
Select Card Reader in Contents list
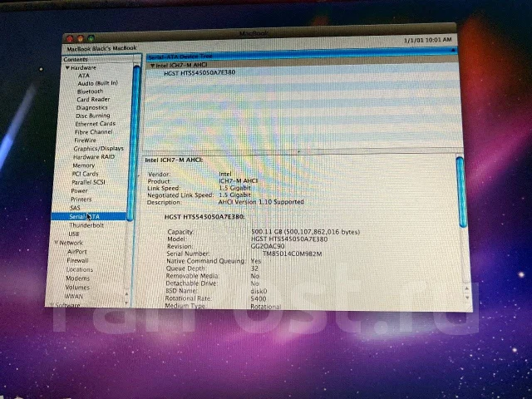coord(93,100)
